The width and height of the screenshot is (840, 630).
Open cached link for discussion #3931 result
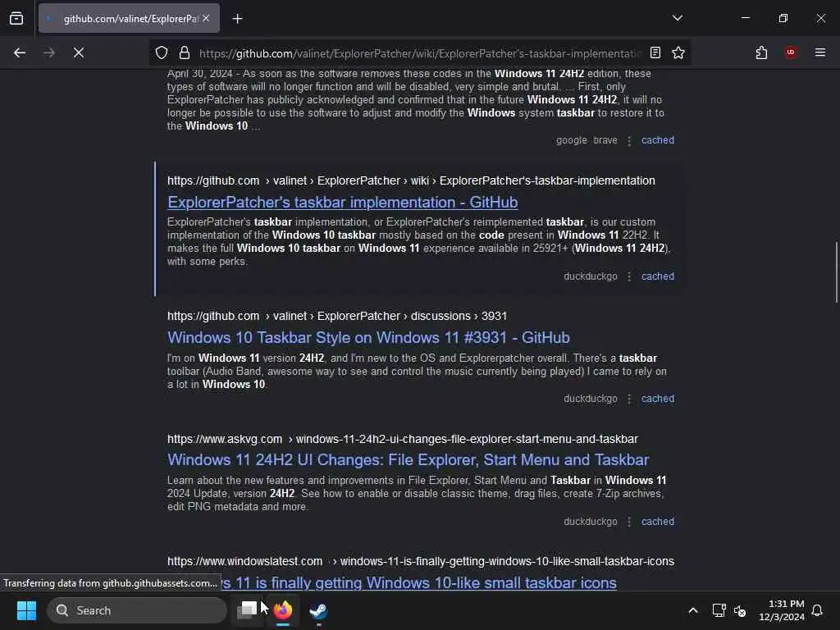click(658, 399)
